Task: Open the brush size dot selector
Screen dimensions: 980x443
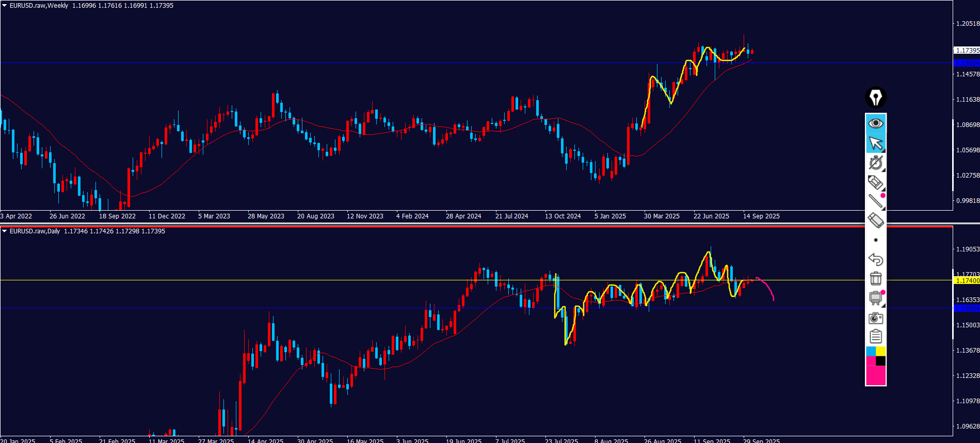Action: tap(875, 240)
